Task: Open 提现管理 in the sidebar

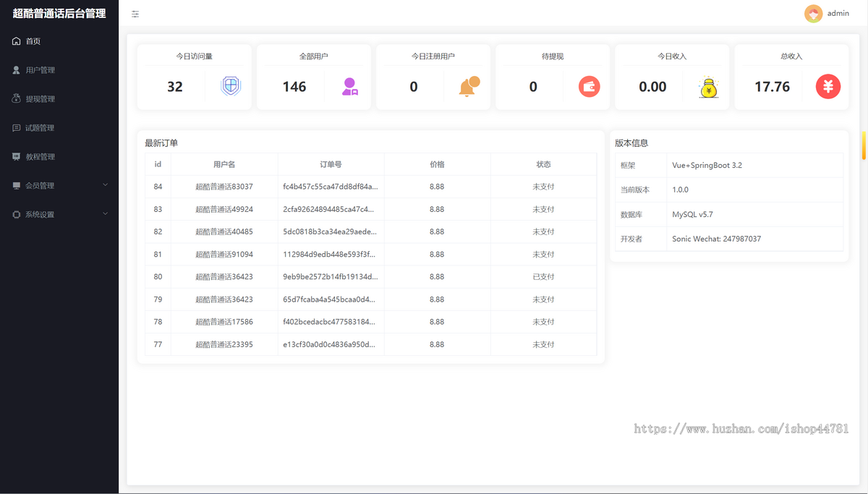Action: tap(40, 99)
